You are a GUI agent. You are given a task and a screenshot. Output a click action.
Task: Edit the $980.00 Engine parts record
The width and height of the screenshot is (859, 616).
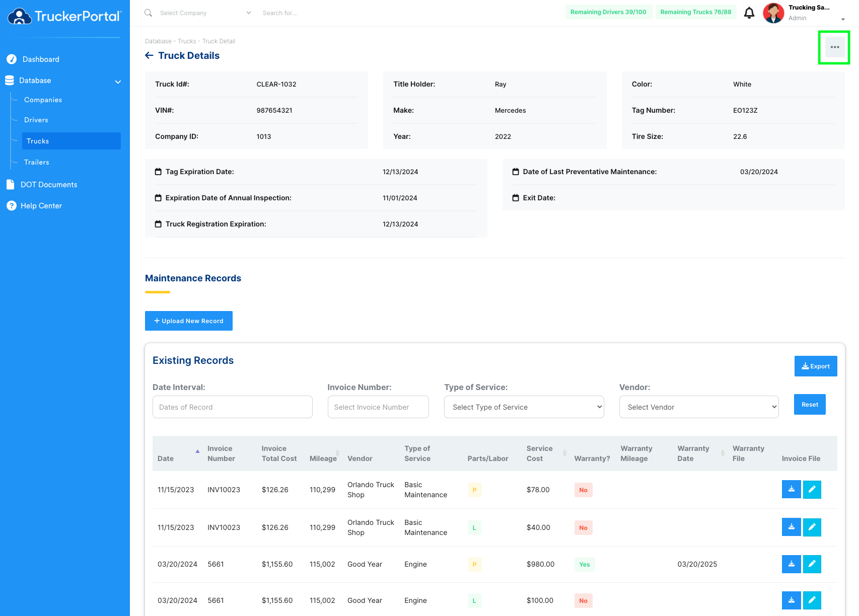click(812, 564)
